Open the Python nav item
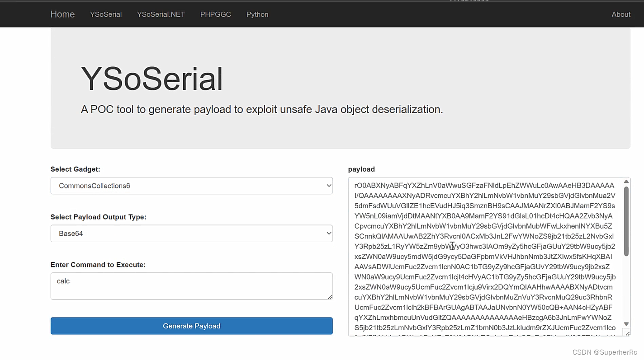This screenshot has width=644, height=360. (x=257, y=14)
